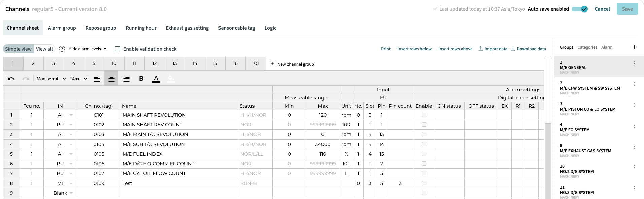This screenshot has height=199, width=644.
Task: Align text left in toolbar
Action: [x=97, y=79]
